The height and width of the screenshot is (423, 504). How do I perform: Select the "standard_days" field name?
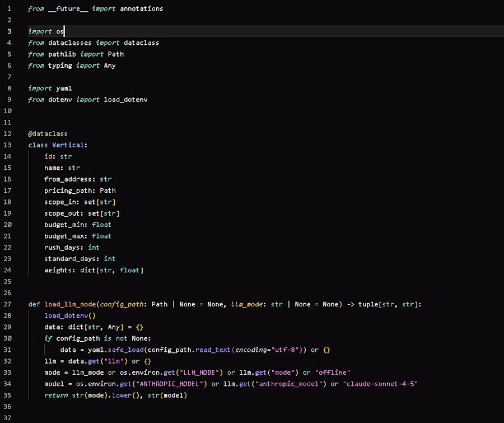coord(70,259)
